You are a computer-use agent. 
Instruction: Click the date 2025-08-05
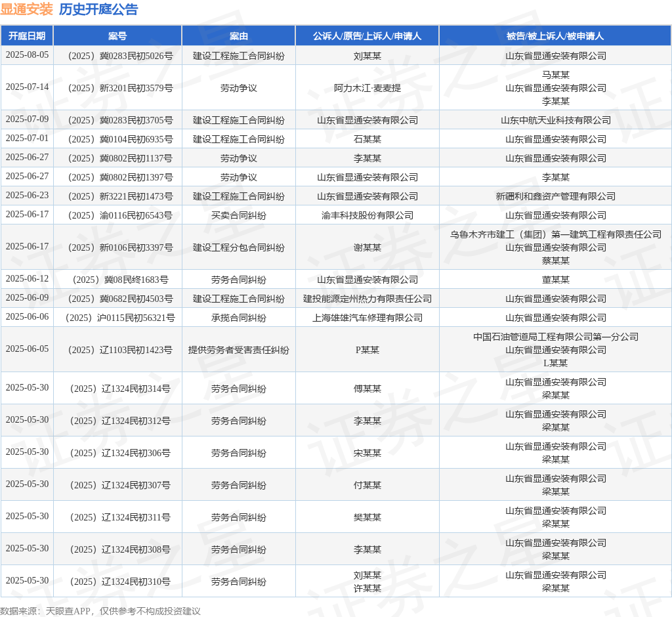coord(27,55)
